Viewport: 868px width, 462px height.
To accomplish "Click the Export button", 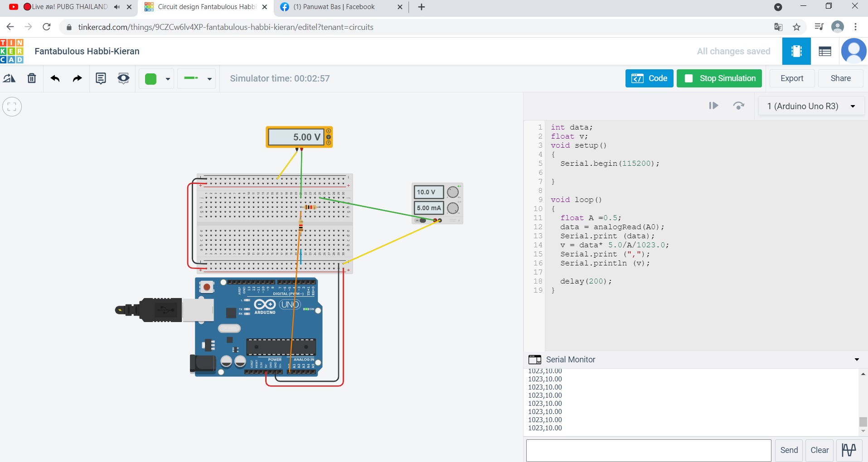I will [792, 78].
